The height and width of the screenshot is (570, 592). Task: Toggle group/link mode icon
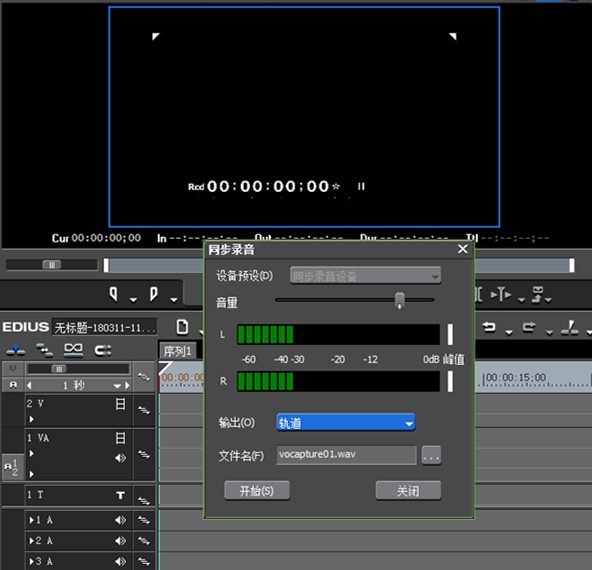pos(73,350)
